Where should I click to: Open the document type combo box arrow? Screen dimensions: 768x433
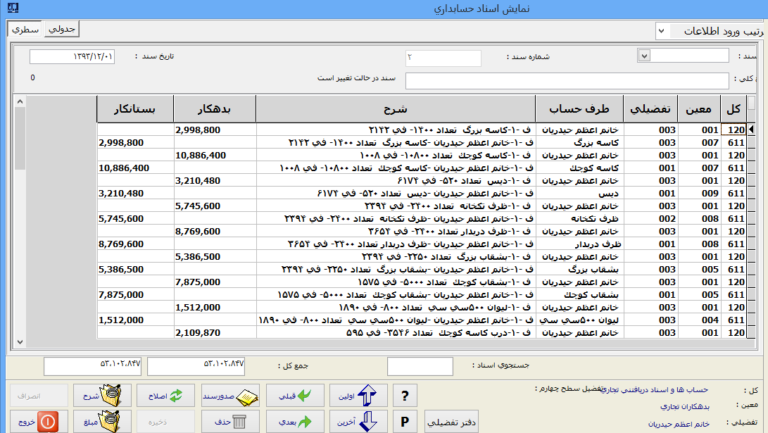pos(643,56)
